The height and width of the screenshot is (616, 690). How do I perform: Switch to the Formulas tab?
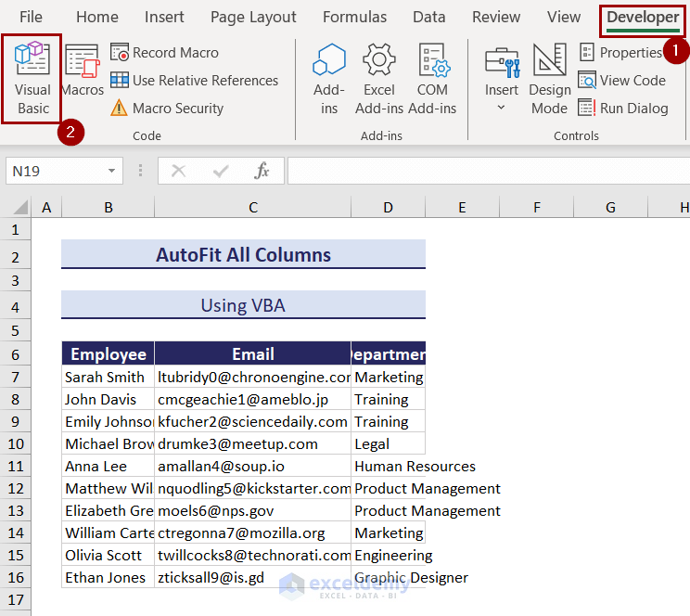(x=354, y=18)
